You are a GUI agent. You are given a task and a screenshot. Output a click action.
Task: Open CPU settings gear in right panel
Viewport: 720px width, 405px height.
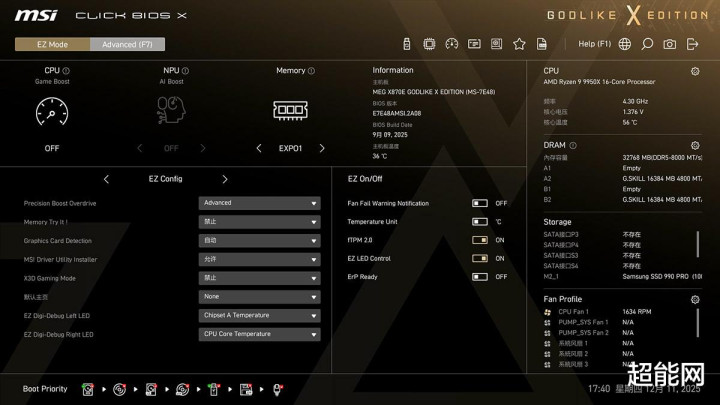pyautogui.click(x=695, y=71)
